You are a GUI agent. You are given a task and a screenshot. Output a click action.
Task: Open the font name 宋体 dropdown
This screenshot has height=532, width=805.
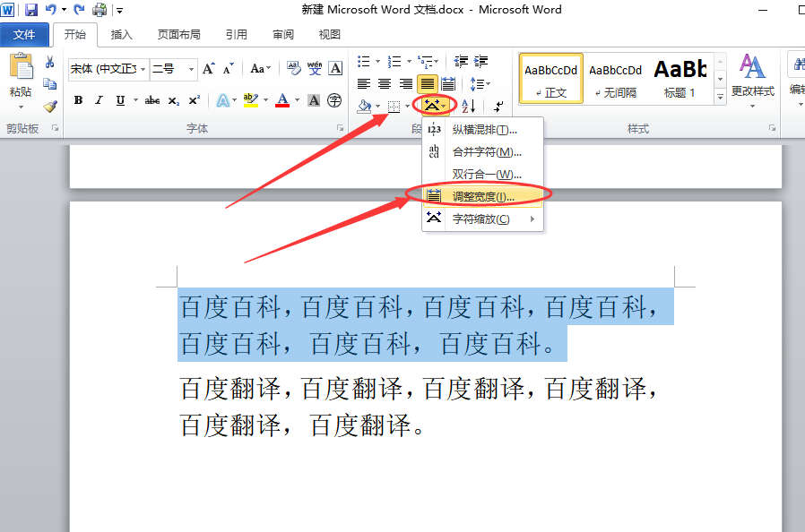coord(143,69)
